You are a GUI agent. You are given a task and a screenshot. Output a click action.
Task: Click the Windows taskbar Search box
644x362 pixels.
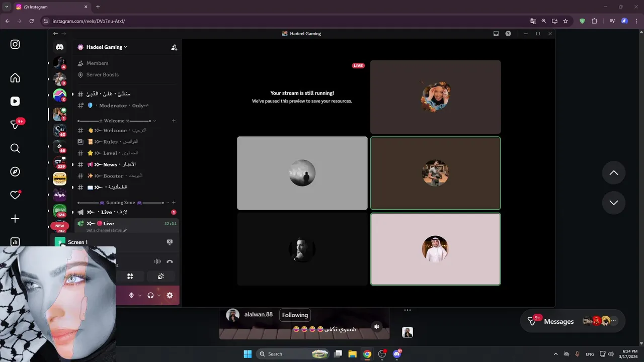click(292, 354)
